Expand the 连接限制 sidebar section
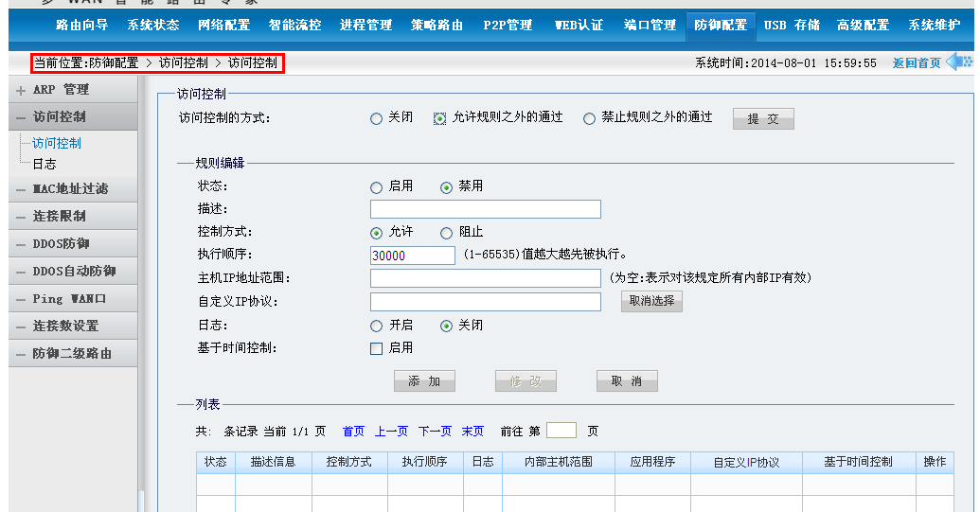This screenshot has height=512, width=980. click(59, 217)
